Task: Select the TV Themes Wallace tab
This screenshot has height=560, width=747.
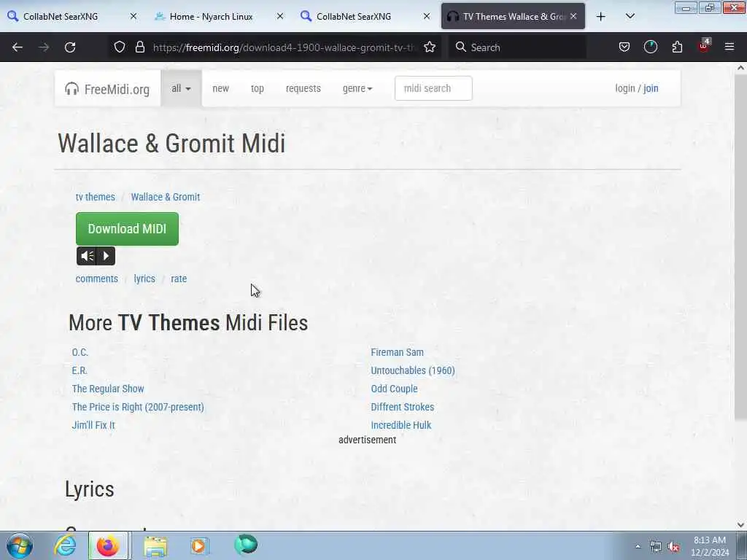Action: pos(514,17)
